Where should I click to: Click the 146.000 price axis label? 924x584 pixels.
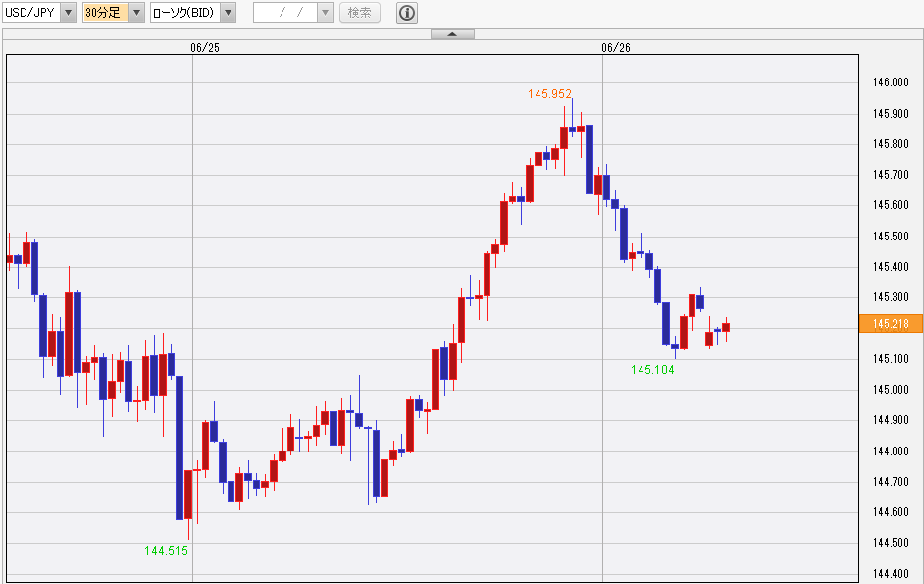pyautogui.click(x=891, y=82)
